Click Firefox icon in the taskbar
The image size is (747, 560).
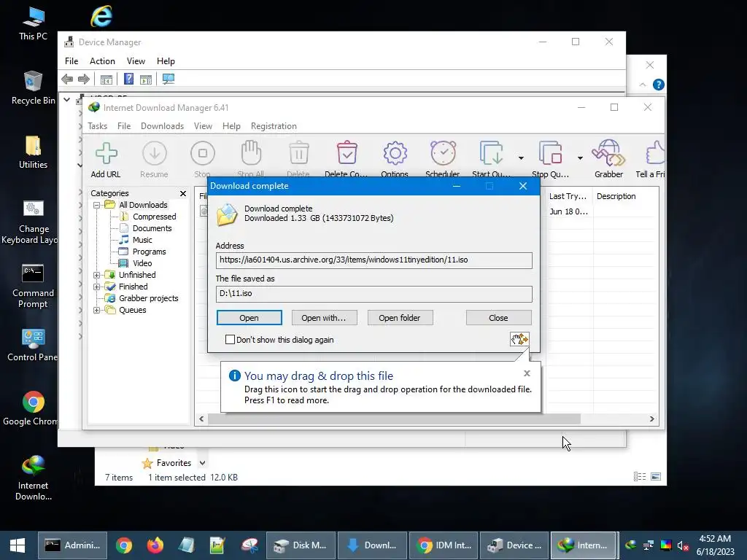tap(155, 545)
